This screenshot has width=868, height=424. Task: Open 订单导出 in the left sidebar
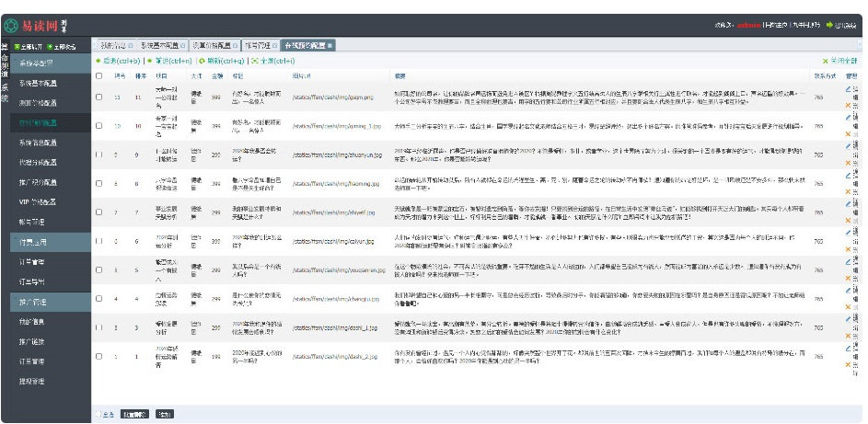tap(32, 282)
